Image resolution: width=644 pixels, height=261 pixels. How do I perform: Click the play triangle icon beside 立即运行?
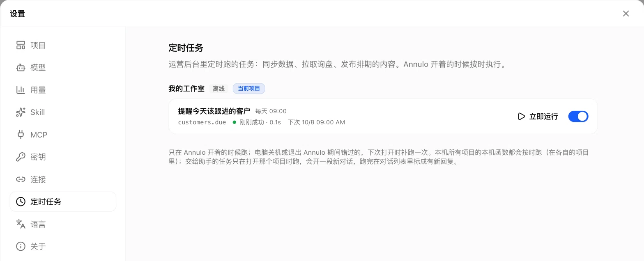pyautogui.click(x=522, y=117)
